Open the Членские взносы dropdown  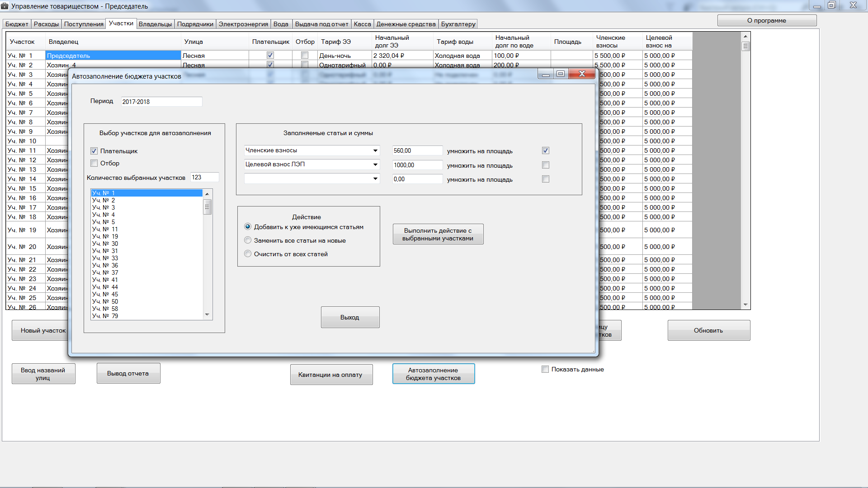[x=375, y=150]
